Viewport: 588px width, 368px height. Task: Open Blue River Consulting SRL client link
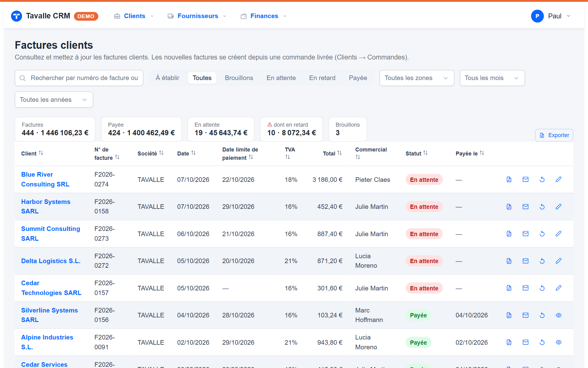(x=45, y=179)
